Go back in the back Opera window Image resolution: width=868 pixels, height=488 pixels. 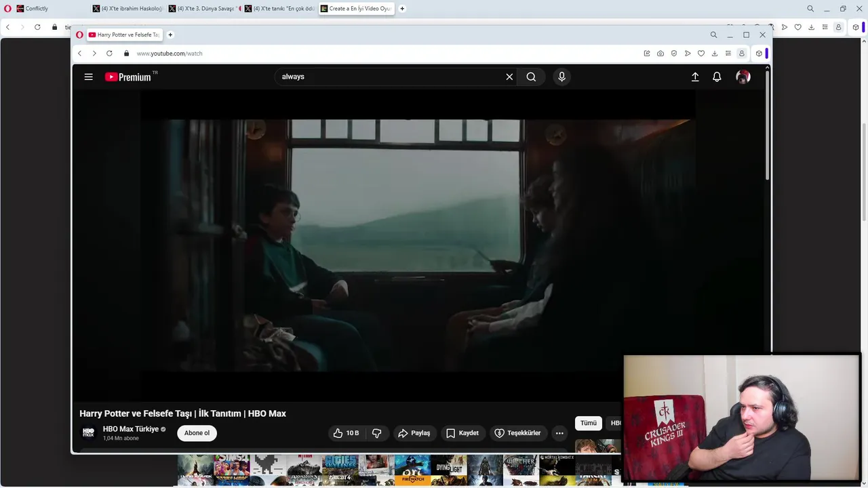[7, 27]
